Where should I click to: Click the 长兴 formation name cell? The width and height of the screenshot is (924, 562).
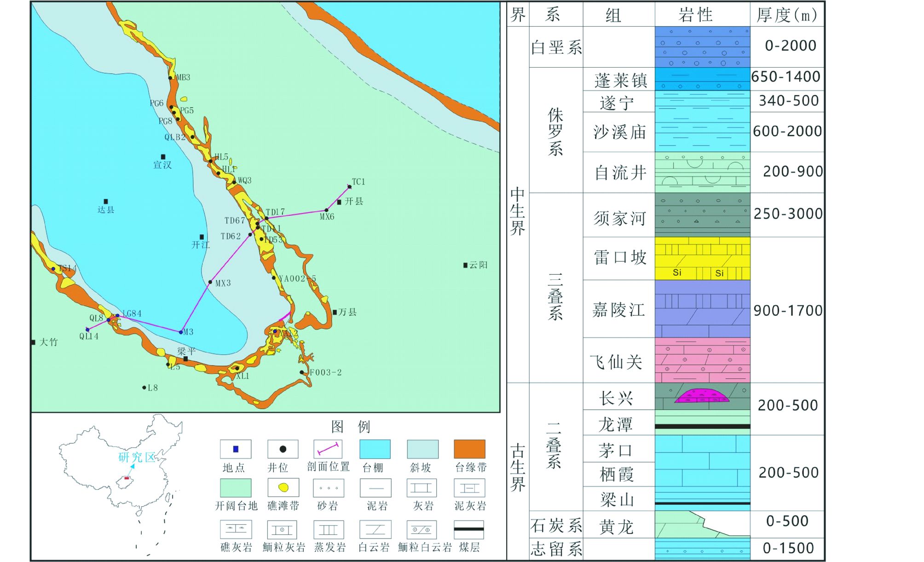pyautogui.click(x=616, y=398)
